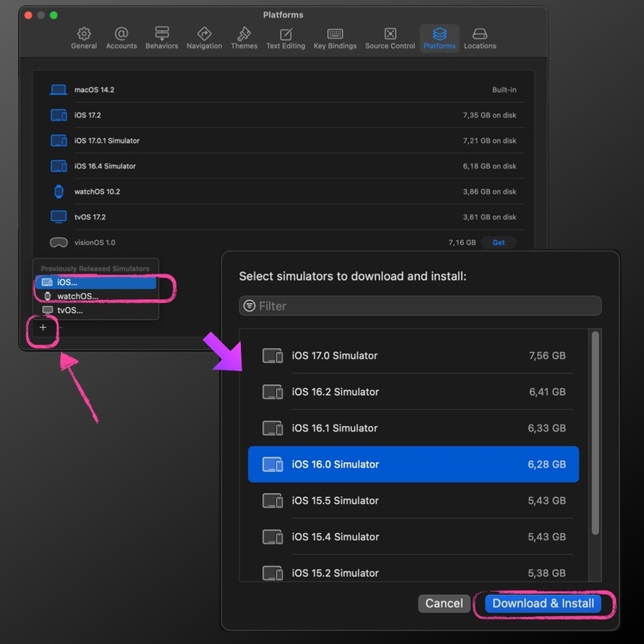Click the simulator list scrollbar
The width and height of the screenshot is (644, 644).
click(595, 433)
